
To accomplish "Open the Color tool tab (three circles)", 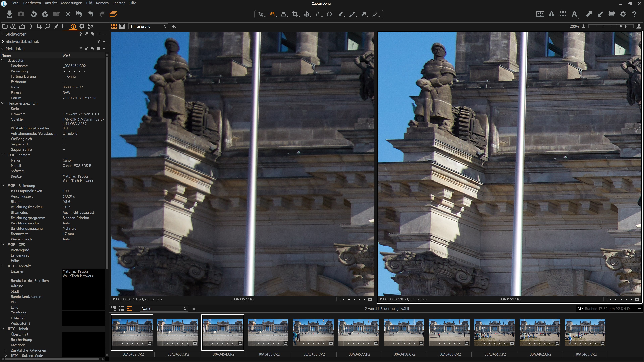I will coord(13,26).
